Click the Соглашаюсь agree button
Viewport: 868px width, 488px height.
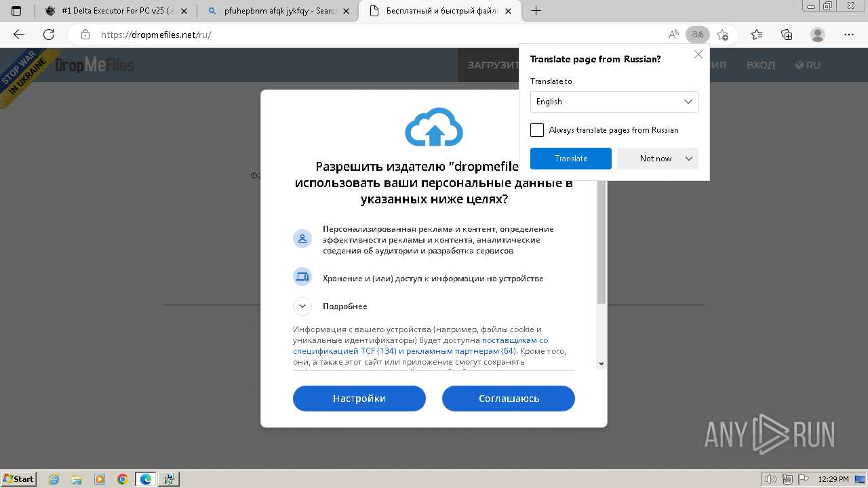[509, 399]
